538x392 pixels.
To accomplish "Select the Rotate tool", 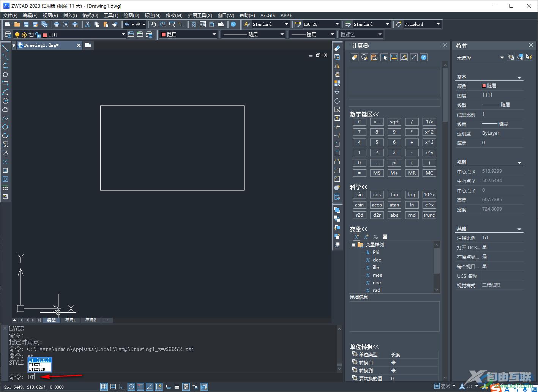I will (337, 101).
